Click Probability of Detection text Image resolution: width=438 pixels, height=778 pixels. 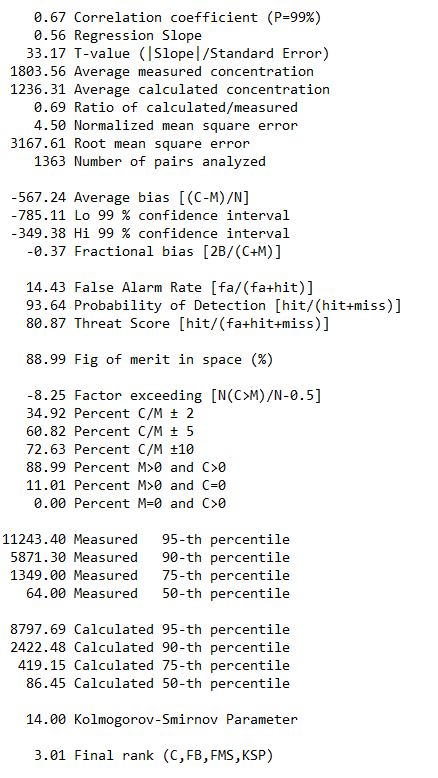pyautogui.click(x=170, y=306)
